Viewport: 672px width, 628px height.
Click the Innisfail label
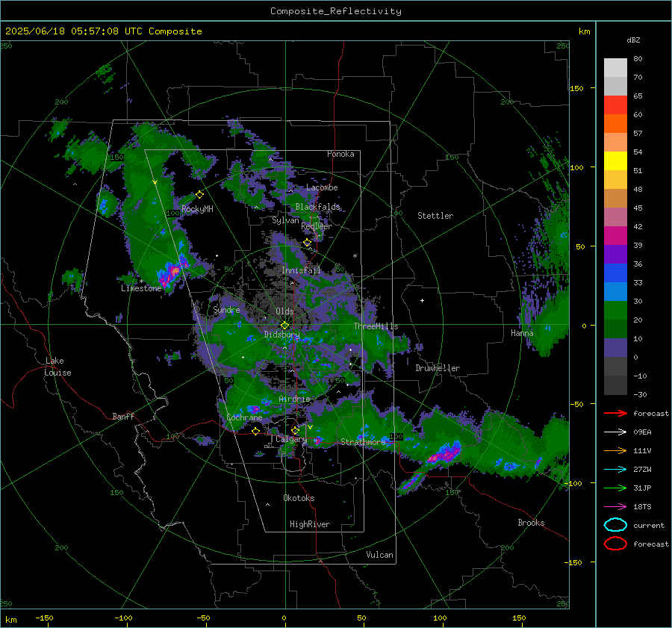point(301,270)
